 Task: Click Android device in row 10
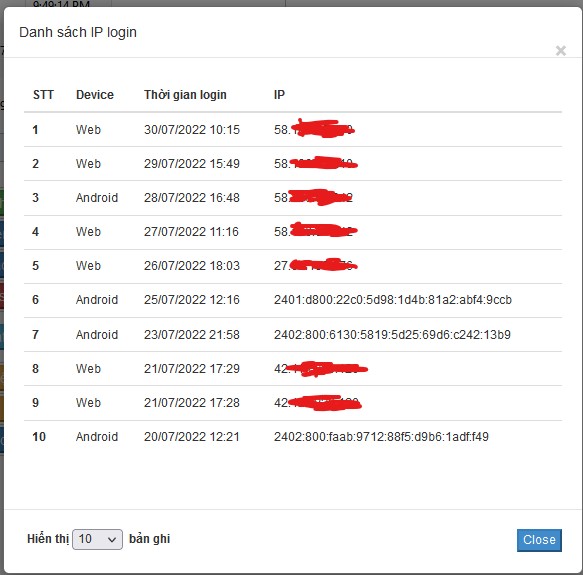coord(97,437)
